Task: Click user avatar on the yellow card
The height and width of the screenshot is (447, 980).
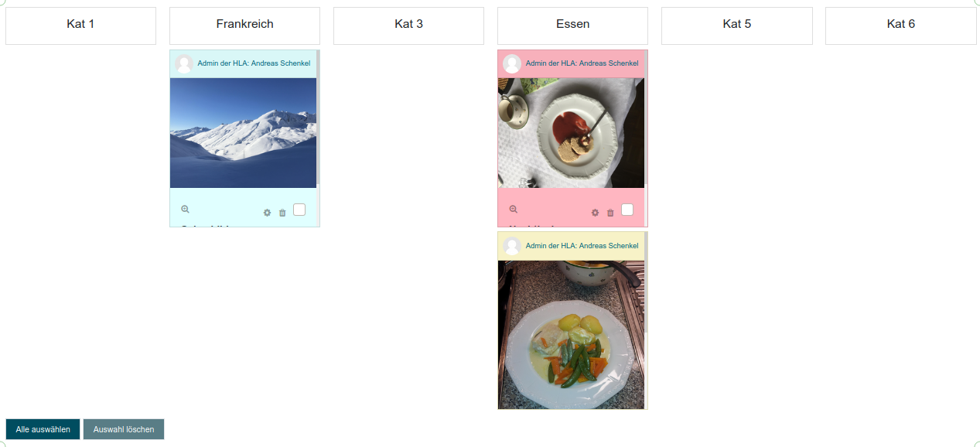Action: tap(512, 247)
